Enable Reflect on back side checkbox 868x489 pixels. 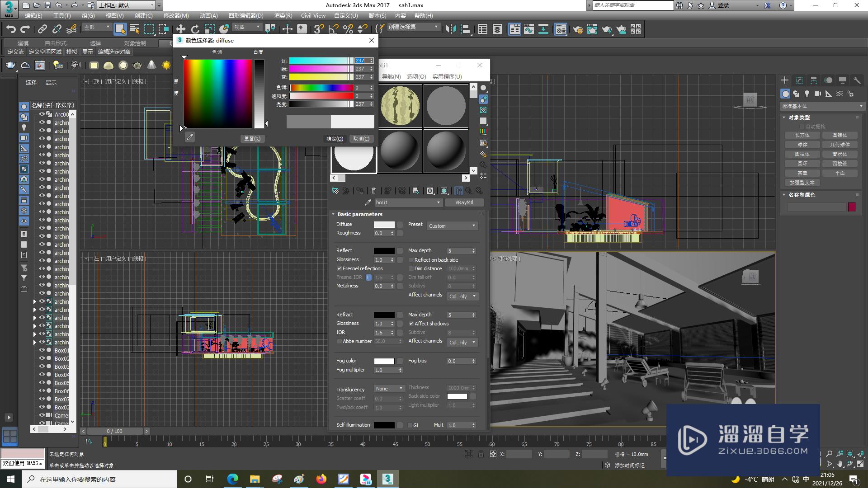point(410,260)
